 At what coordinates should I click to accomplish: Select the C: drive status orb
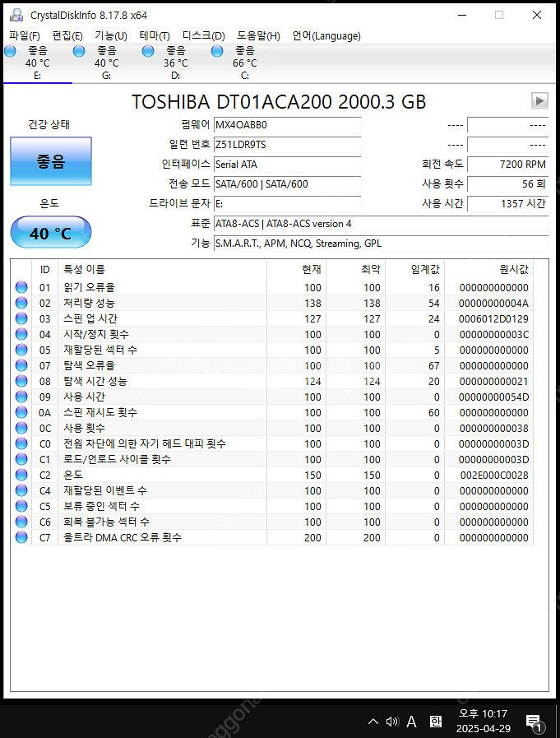(x=217, y=51)
